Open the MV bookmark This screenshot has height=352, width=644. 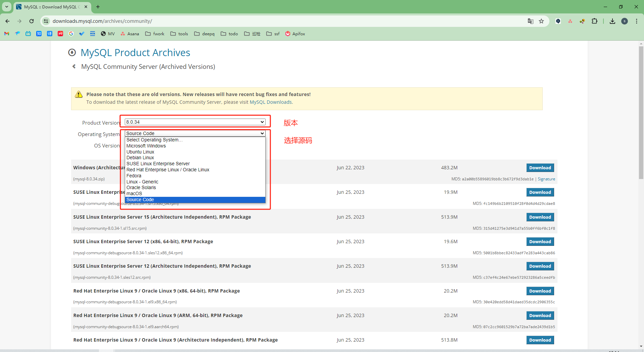[x=108, y=34]
